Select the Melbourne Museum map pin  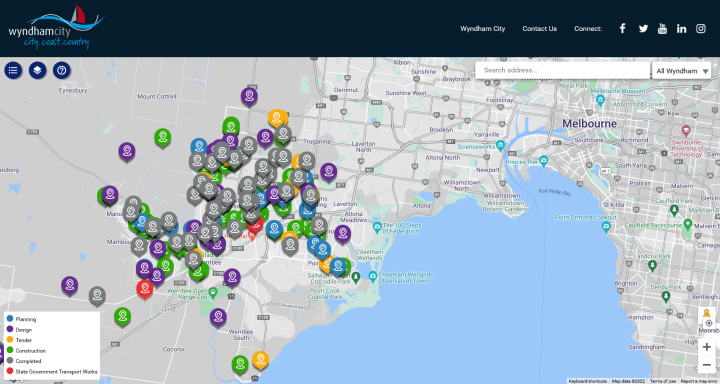pos(600,99)
